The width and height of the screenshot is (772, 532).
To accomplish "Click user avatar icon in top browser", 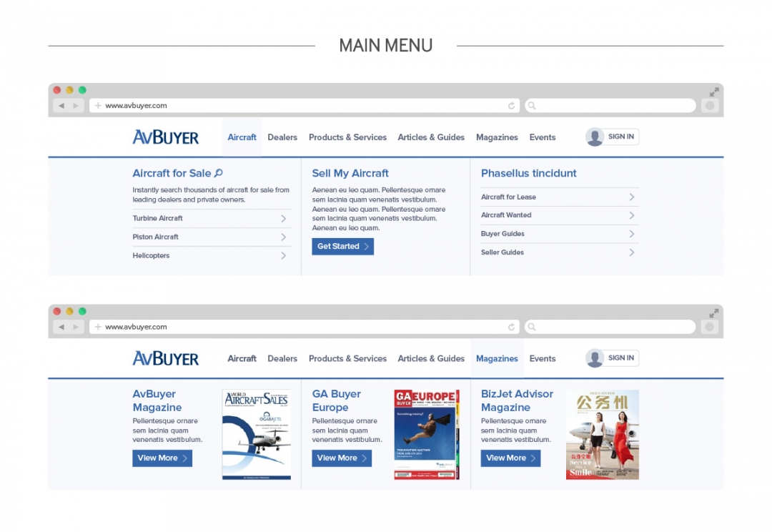I will coord(595,137).
